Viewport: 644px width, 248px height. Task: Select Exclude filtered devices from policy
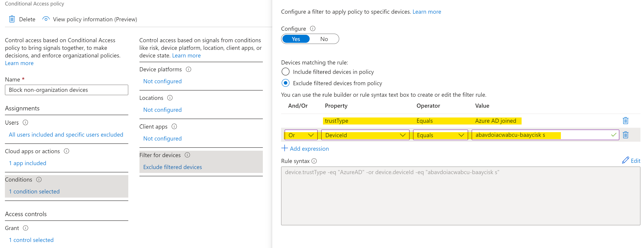click(286, 83)
